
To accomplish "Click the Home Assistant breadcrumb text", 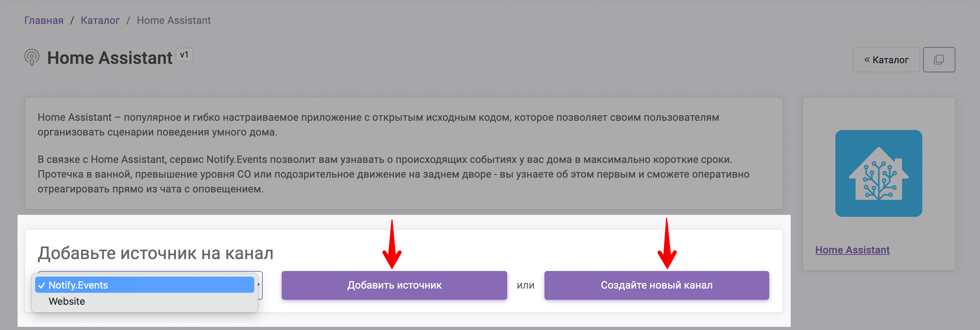I will [174, 20].
